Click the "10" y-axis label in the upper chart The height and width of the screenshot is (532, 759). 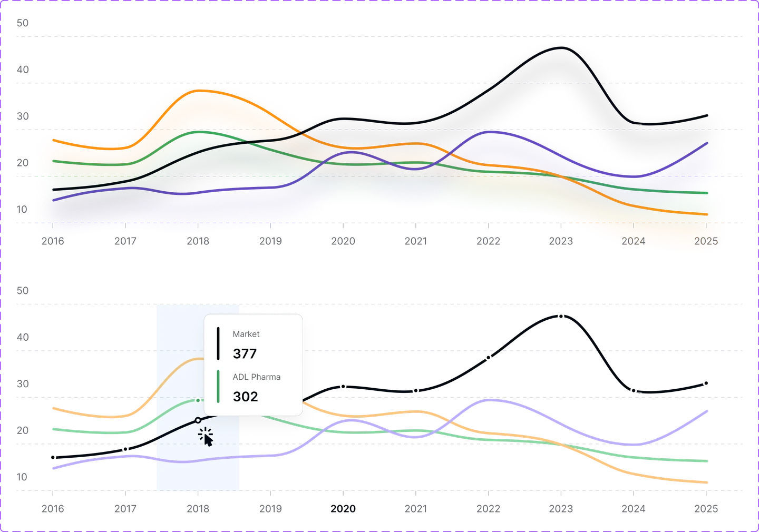pyautogui.click(x=22, y=210)
